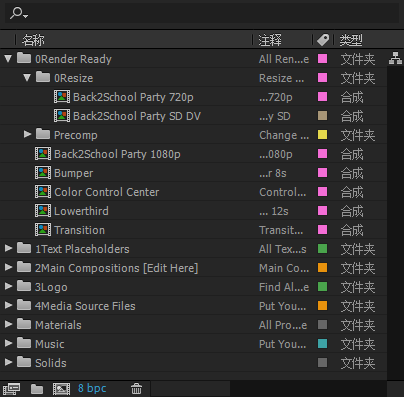This screenshot has height=397, width=404.
Task: Click the Precomp folder icon
Action: click(x=43, y=134)
